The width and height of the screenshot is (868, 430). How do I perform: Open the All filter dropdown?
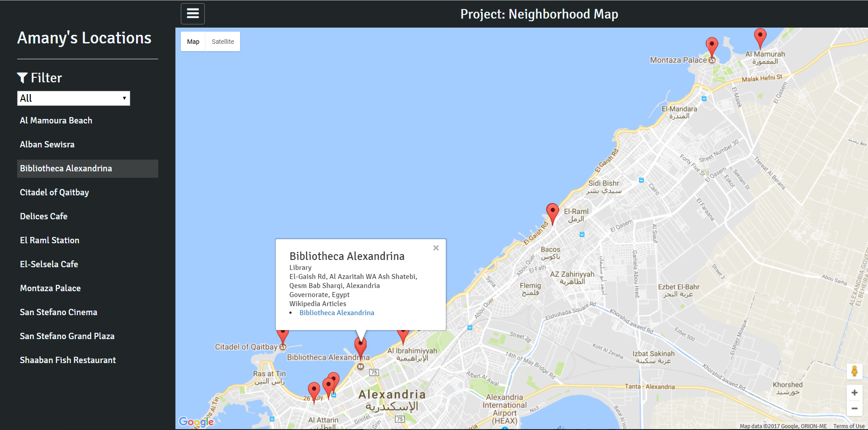(74, 98)
